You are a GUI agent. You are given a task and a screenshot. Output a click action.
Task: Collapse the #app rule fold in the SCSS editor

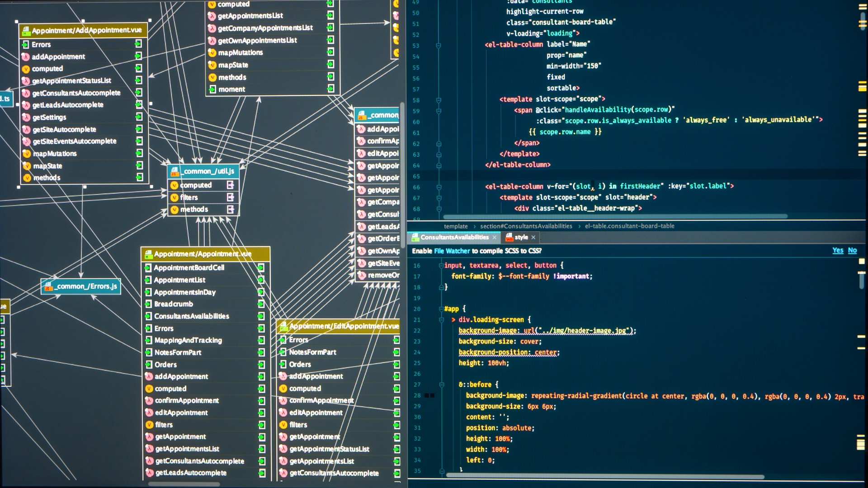coord(440,309)
